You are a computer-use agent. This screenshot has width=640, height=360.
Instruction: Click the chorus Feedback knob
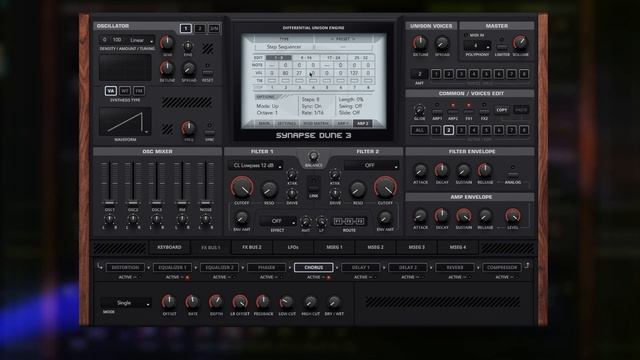click(263, 302)
